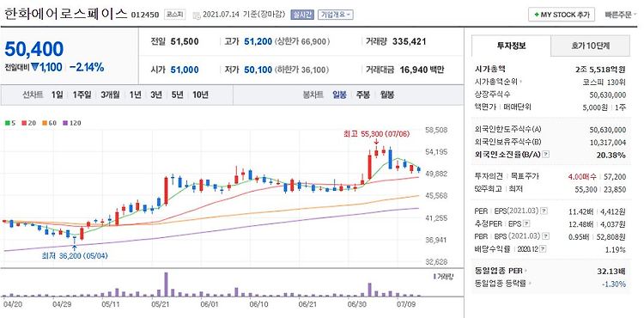Expand the 빠른주문 quick order dropdown
The width and height of the screenshot is (644, 318).
pos(621,15)
